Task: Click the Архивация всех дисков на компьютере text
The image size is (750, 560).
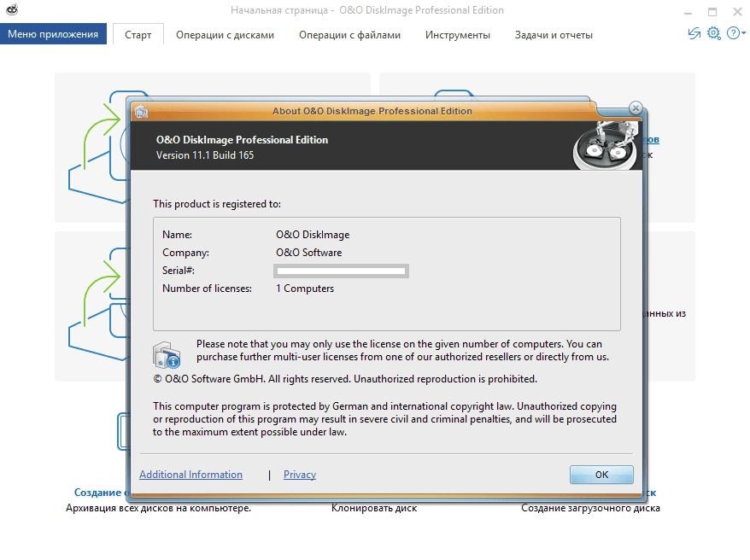Action: click(x=158, y=508)
